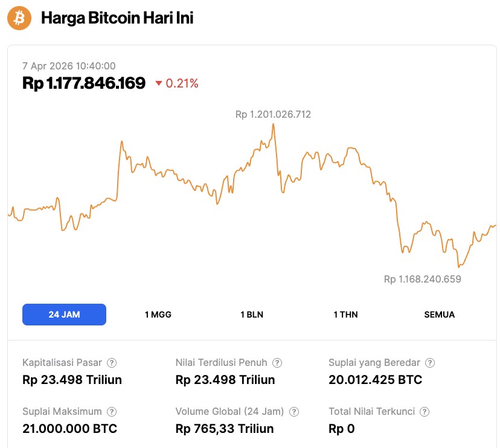The width and height of the screenshot is (500, 448).
Task: Open the Volume Global (24 Jam) help icon
Action: 293,412
